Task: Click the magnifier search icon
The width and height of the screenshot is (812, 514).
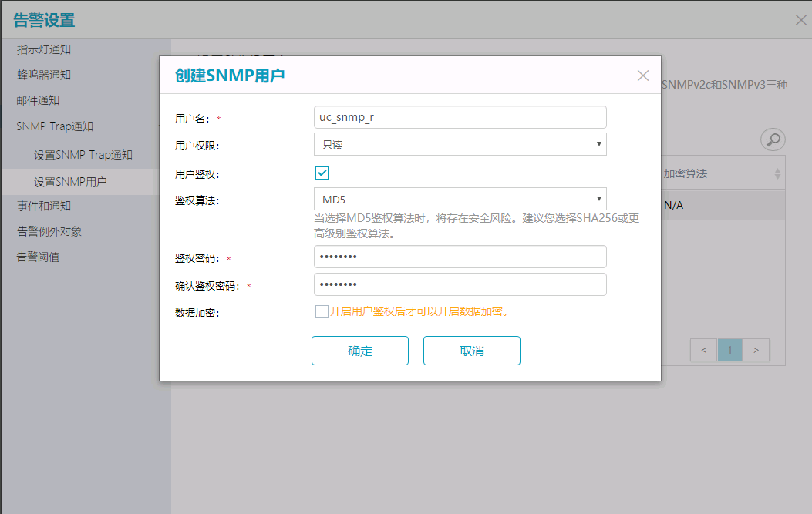Action: [x=773, y=139]
